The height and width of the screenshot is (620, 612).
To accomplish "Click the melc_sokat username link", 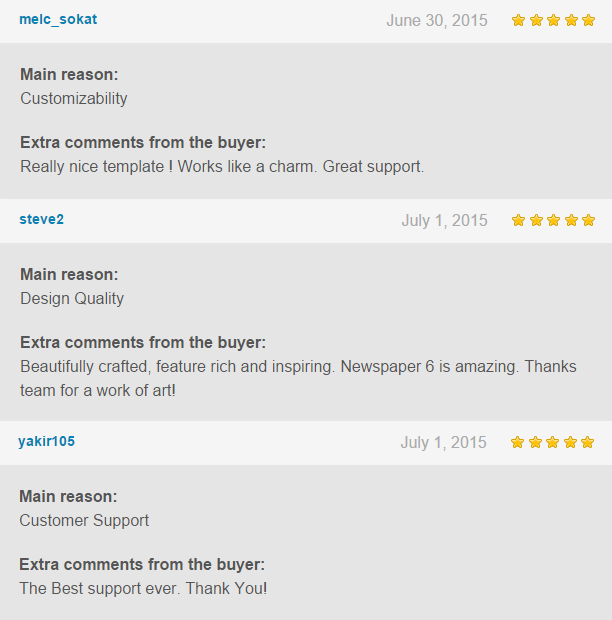I will point(58,19).
